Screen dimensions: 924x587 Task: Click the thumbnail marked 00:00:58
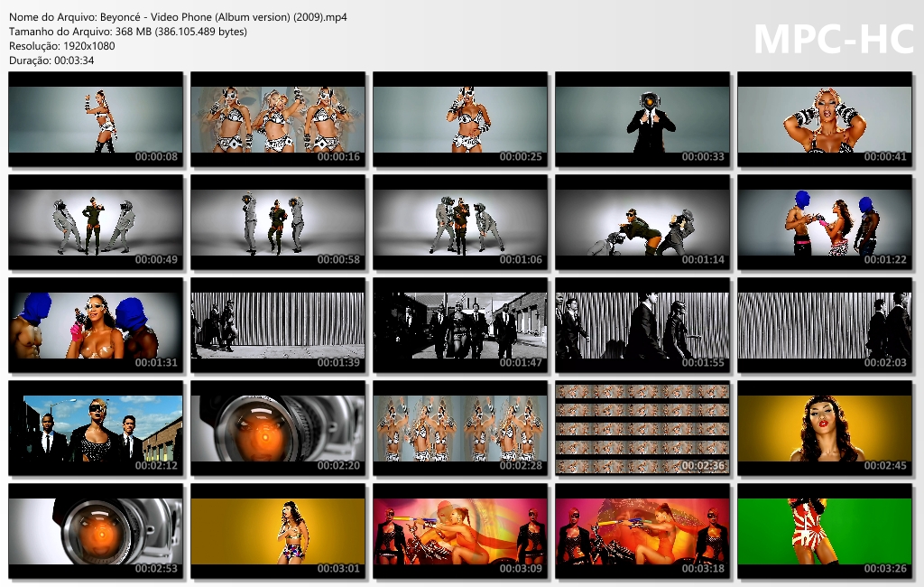(278, 222)
